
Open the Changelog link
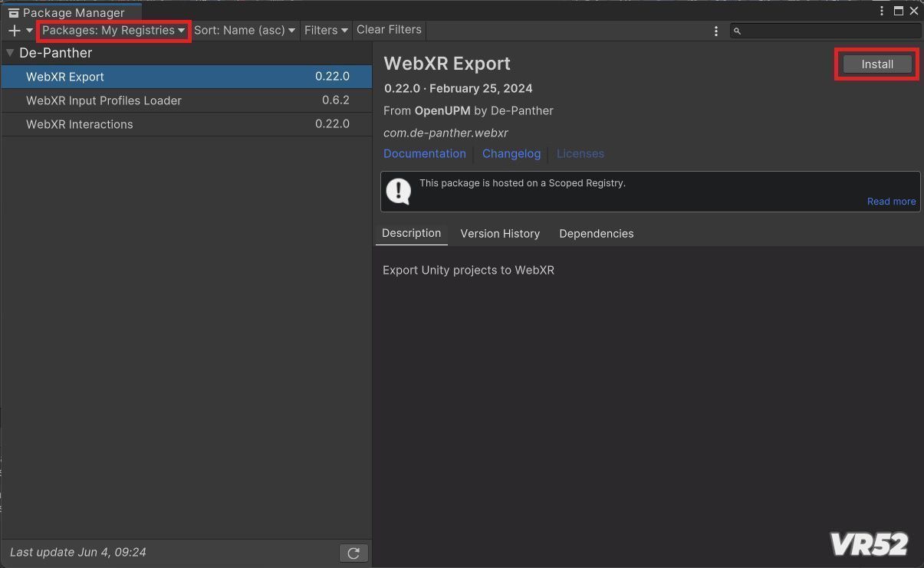(511, 153)
